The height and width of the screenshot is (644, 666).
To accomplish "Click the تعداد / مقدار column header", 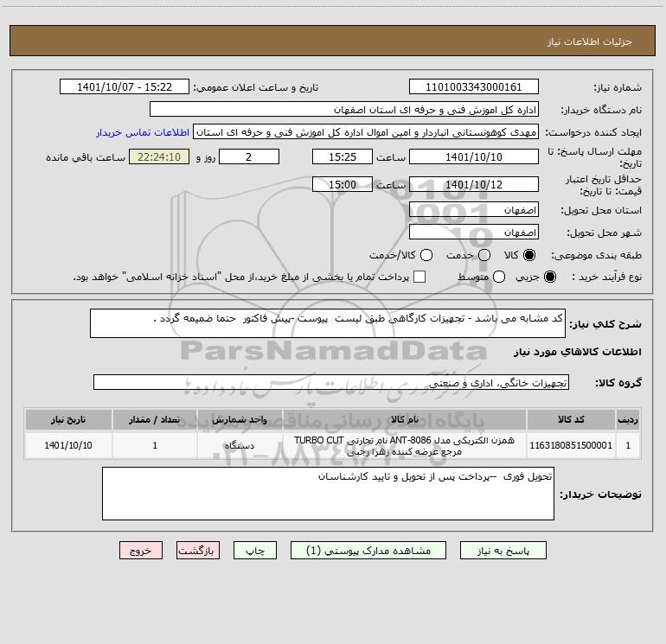I will [155, 420].
